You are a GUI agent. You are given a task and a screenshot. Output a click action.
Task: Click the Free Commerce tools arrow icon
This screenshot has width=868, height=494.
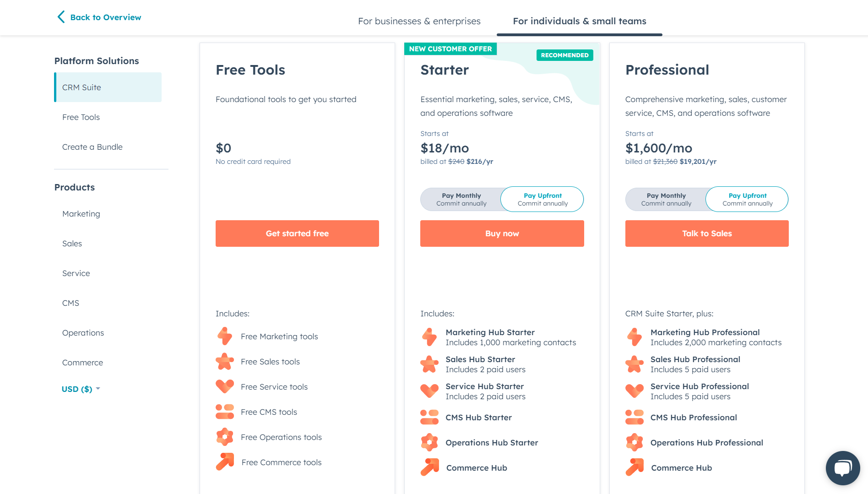pos(224,462)
